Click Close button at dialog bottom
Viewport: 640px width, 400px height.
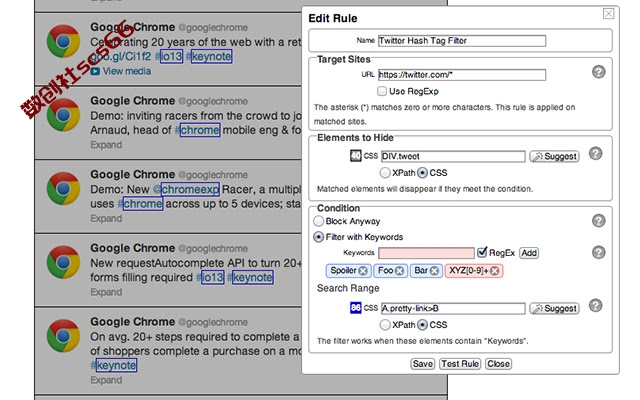[x=498, y=364]
